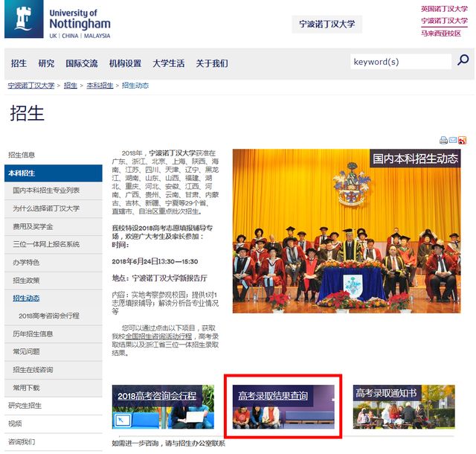Open the 高考录取结果查询 banner
476x454 pixels.
283,406
